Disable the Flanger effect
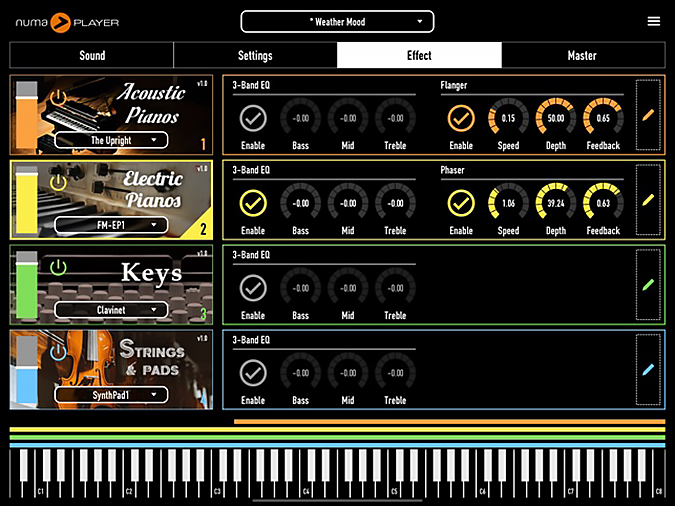675x506 pixels. pos(461,118)
